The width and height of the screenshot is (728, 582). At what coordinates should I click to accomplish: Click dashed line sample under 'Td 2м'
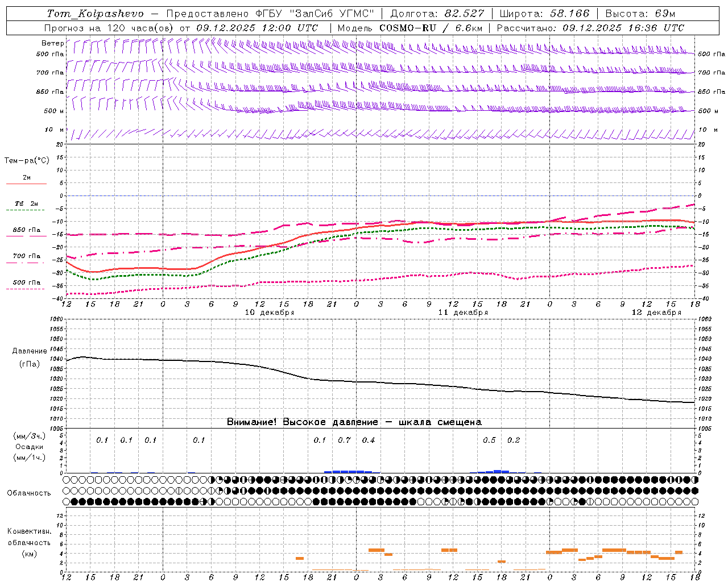[26, 210]
